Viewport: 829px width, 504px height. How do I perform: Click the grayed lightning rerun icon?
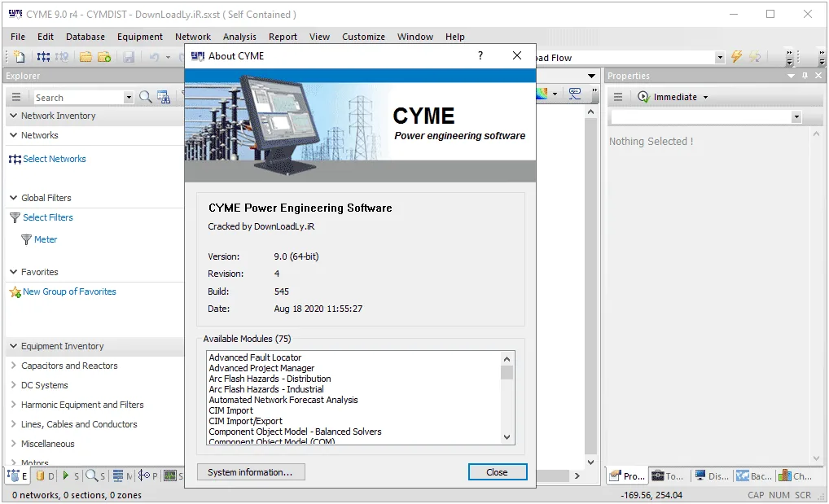tap(755, 56)
